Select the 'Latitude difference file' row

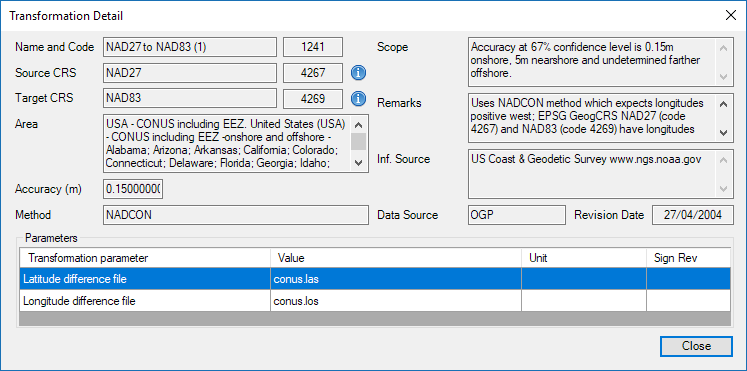[x=375, y=279]
